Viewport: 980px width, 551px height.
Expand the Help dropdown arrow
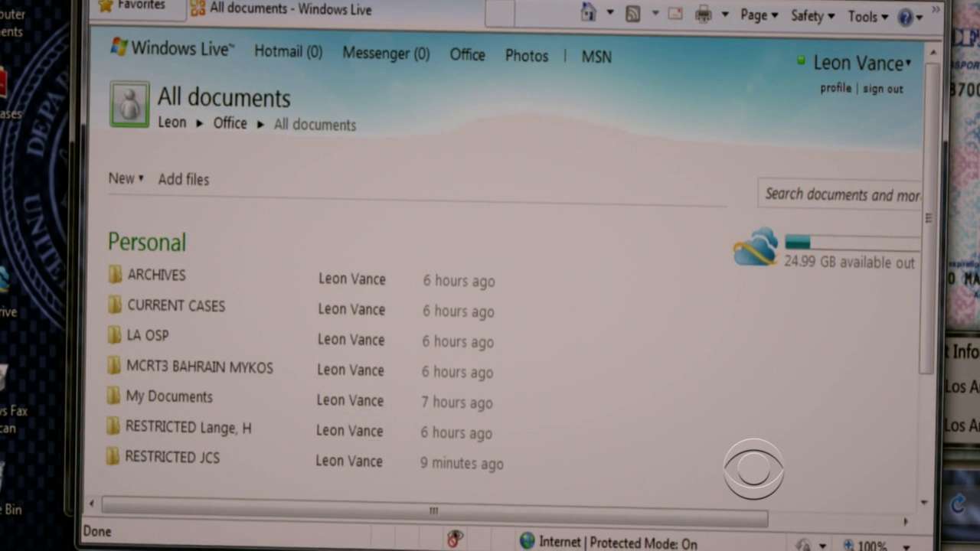(920, 18)
